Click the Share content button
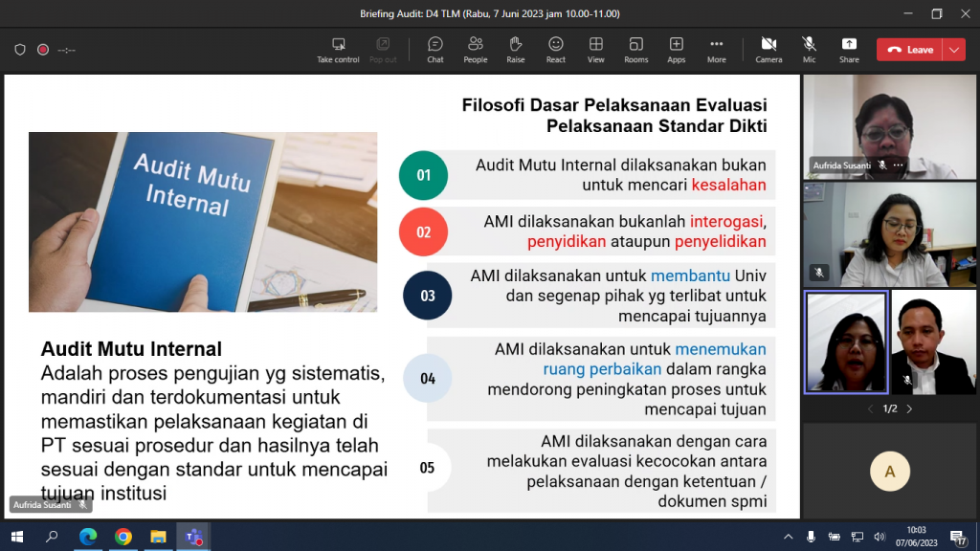The width and height of the screenshot is (980, 551). [849, 49]
